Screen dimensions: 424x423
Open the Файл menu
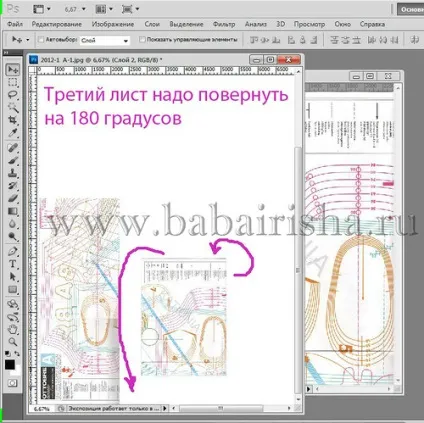(x=15, y=24)
